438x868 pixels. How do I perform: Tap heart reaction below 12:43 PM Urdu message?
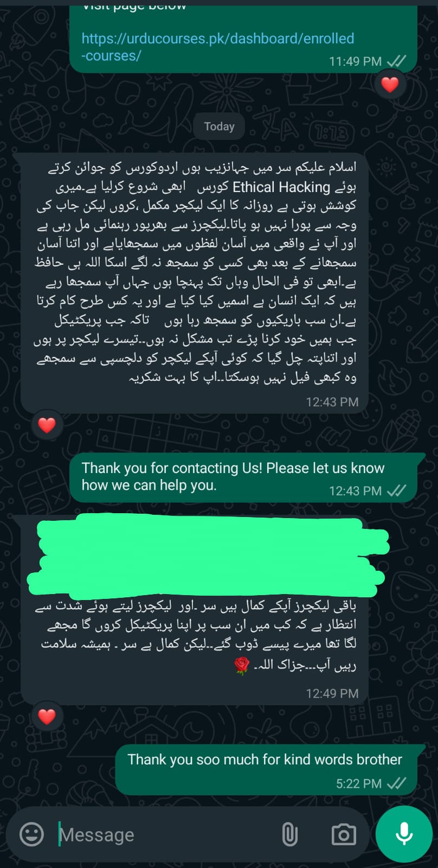coord(47,425)
